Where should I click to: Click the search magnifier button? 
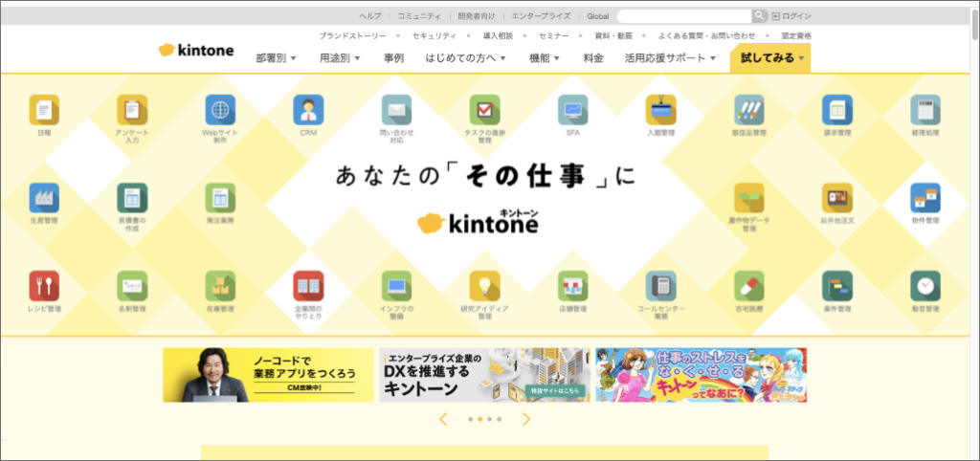click(759, 16)
